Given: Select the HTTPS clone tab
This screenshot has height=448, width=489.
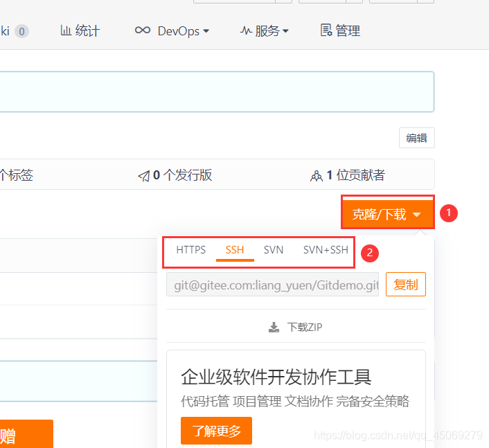Looking at the screenshot, I should click(191, 250).
